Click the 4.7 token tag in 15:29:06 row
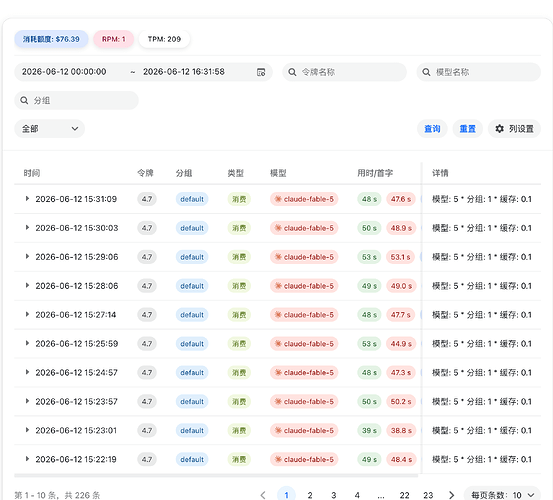The height and width of the screenshot is (500, 553). tap(147, 257)
